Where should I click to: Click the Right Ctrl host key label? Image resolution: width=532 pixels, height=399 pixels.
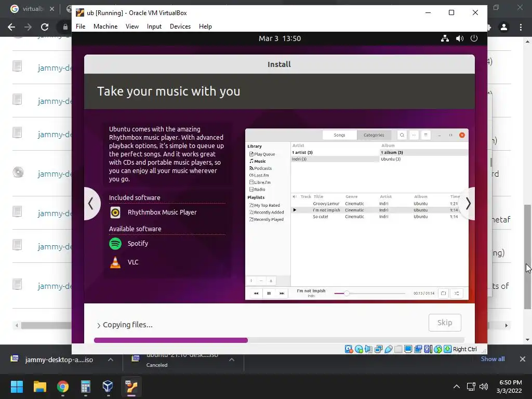pos(465,349)
